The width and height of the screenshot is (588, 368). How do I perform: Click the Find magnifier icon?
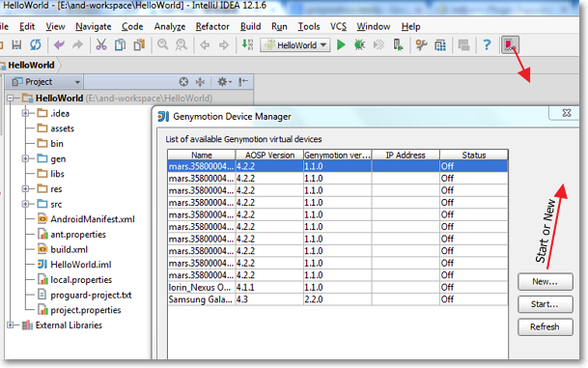pos(162,45)
